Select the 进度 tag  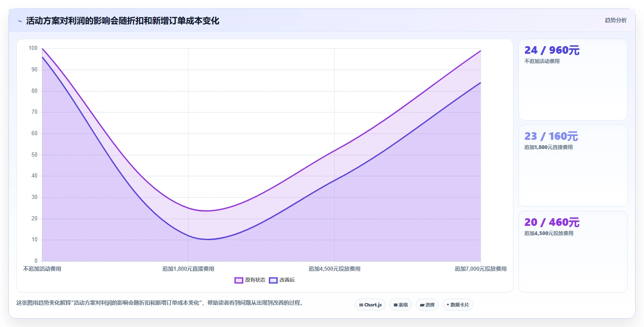coord(427,305)
